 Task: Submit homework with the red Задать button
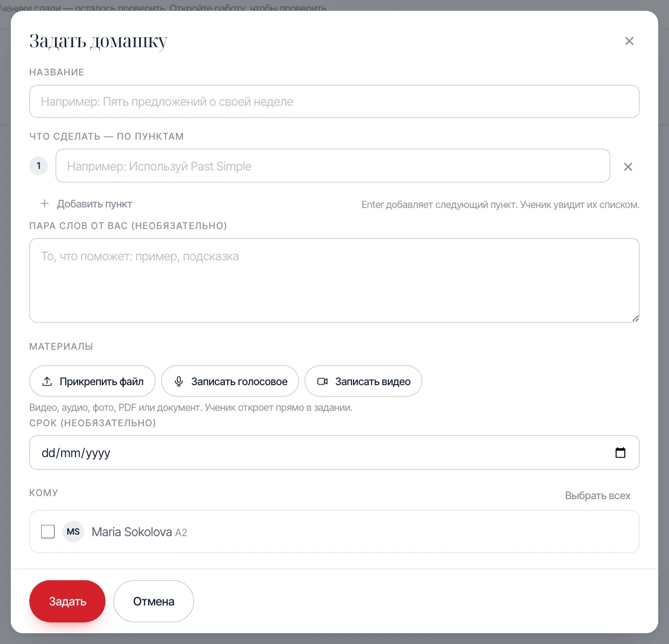click(67, 601)
